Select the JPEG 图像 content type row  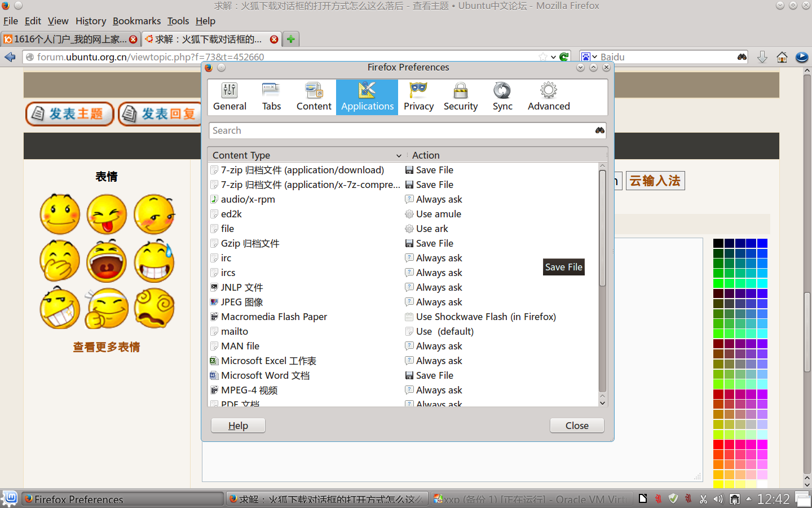pos(403,302)
